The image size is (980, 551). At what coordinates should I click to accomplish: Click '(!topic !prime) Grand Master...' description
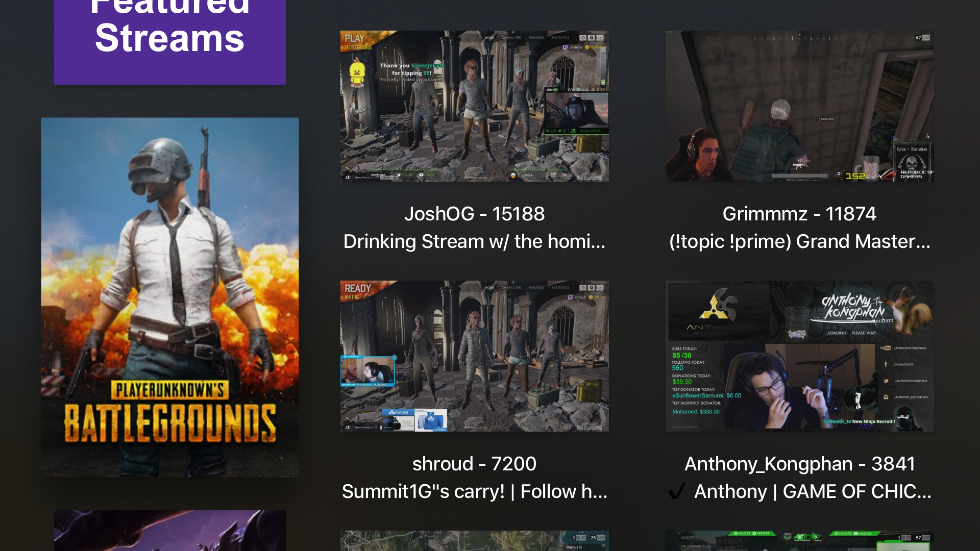click(799, 241)
